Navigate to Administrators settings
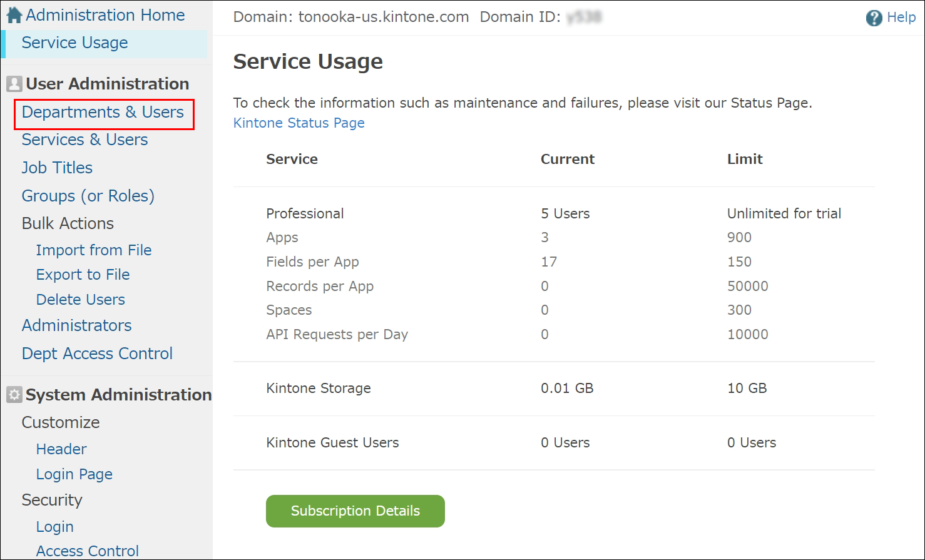This screenshot has height=560, width=925. coord(76,325)
